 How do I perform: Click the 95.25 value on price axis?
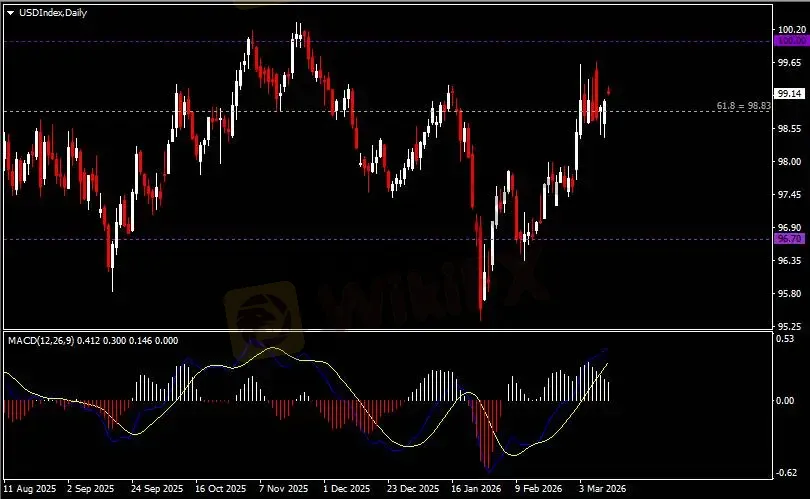[790, 326]
